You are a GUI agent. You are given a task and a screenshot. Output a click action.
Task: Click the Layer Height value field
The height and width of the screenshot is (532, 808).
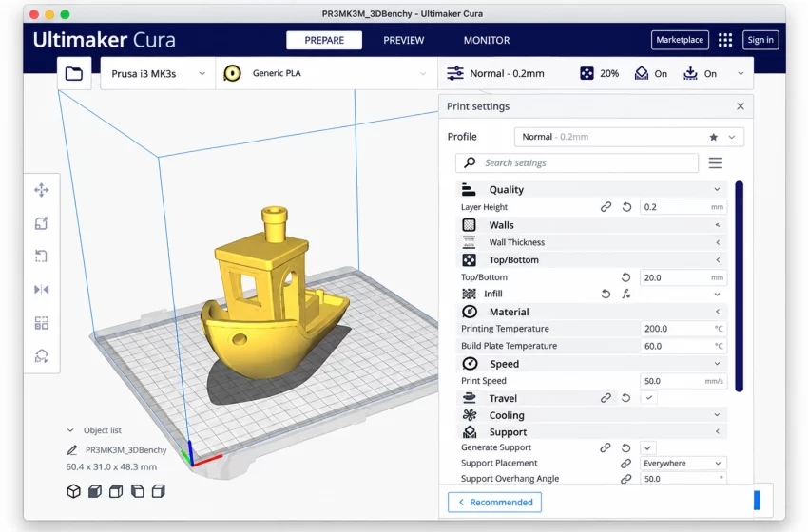pyautogui.click(x=683, y=207)
